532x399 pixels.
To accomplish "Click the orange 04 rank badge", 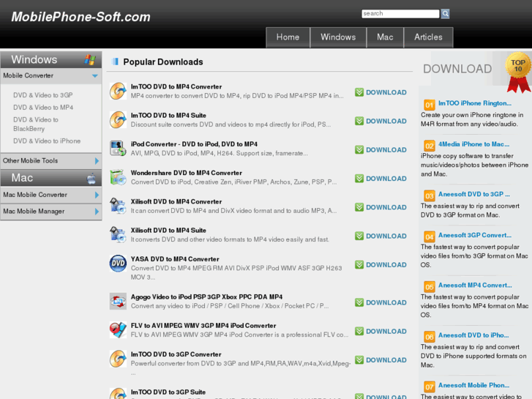I will 430,236.
